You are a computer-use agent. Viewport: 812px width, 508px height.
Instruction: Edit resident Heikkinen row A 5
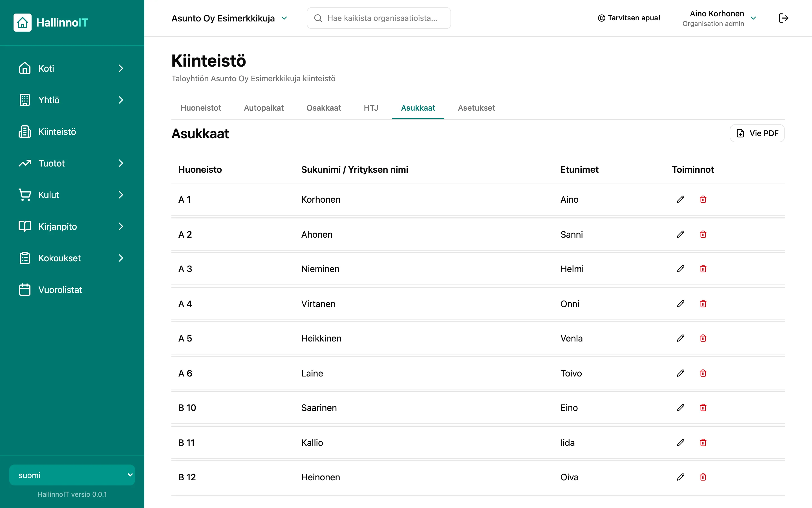(680, 338)
